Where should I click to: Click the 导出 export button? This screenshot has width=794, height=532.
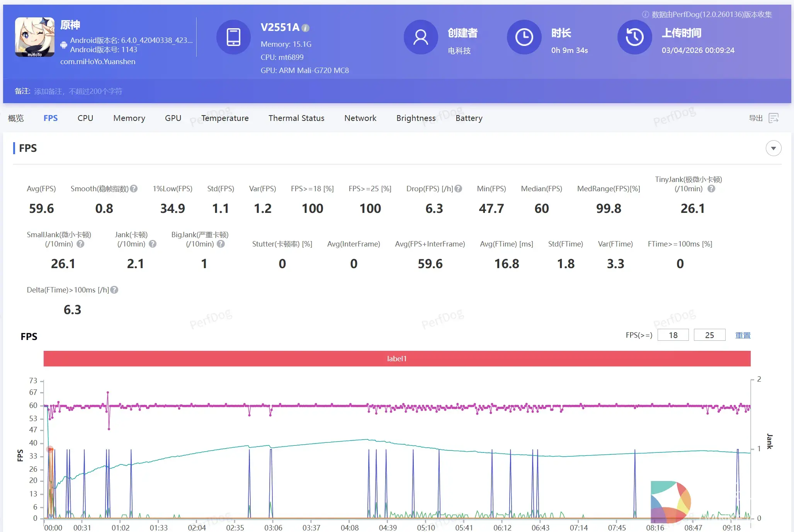(756, 118)
